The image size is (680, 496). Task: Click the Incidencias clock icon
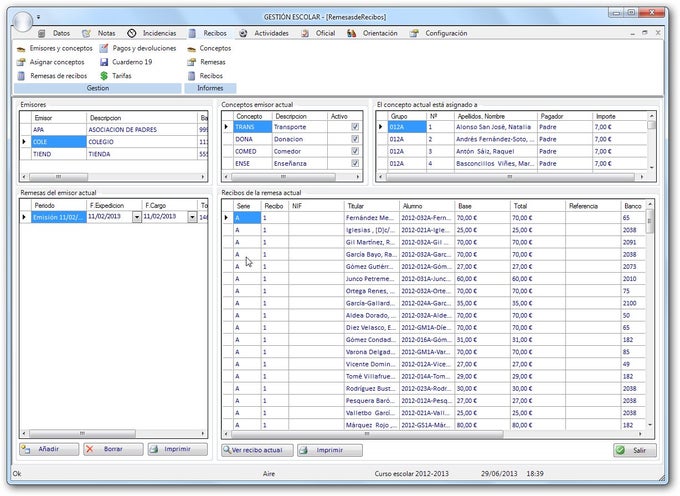pyautogui.click(x=132, y=33)
